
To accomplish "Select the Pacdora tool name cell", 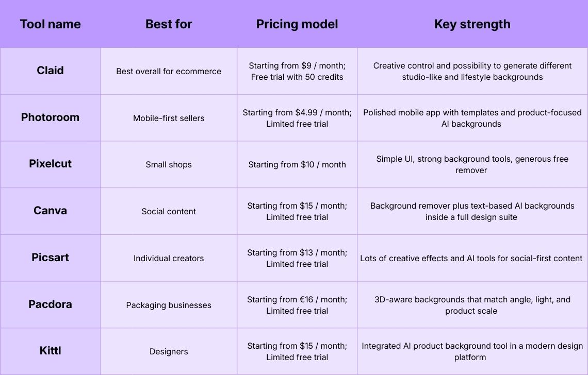I will (50, 304).
